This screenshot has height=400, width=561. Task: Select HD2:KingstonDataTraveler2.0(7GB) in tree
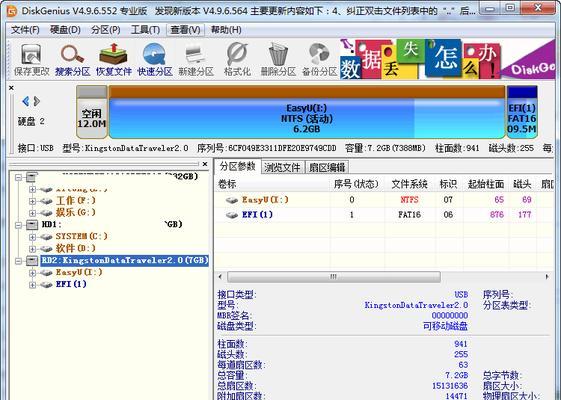pyautogui.click(x=125, y=260)
